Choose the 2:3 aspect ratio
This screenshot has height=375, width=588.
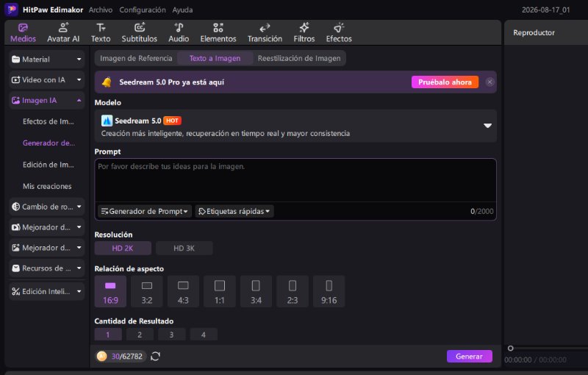[292, 292]
